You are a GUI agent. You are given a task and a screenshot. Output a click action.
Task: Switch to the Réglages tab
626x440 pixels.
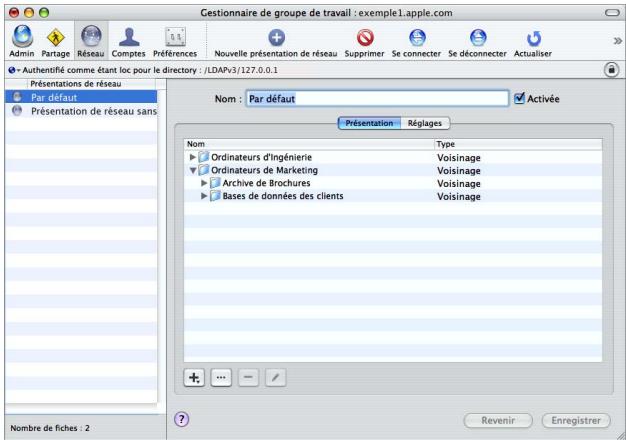click(425, 123)
